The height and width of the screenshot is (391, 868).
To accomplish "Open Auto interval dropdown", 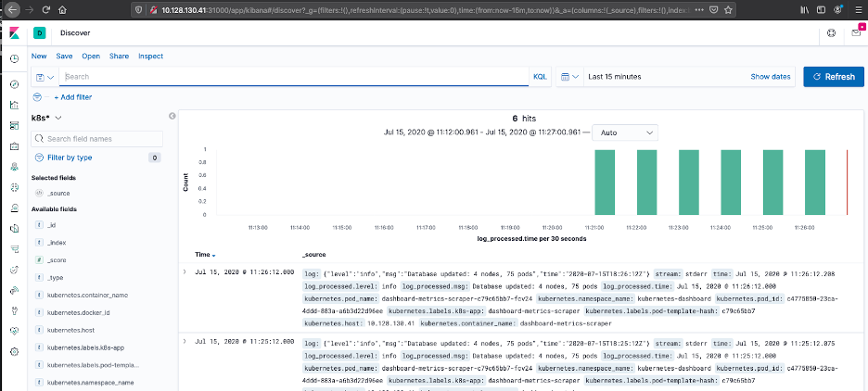I will point(625,132).
